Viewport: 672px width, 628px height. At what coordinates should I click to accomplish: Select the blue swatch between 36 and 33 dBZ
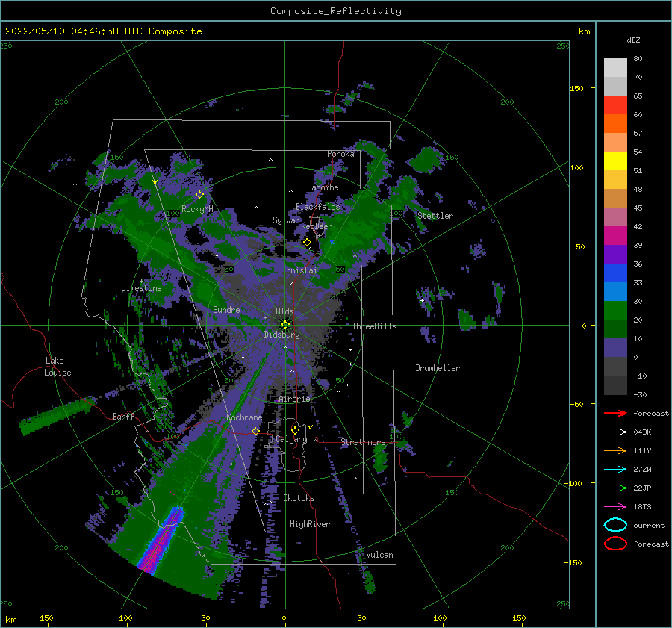point(615,273)
